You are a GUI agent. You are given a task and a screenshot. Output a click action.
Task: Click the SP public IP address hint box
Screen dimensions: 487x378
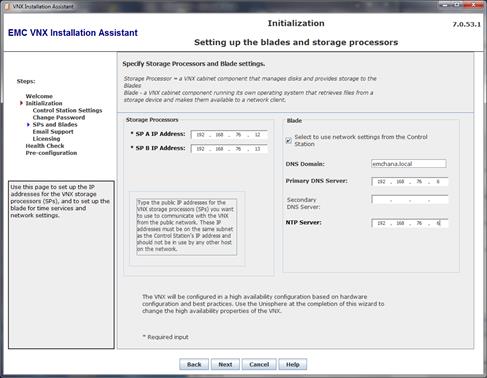click(187, 226)
